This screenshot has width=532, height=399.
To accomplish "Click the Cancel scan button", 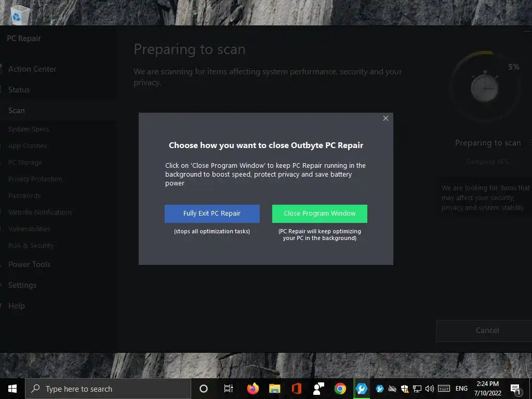I will point(484,331).
